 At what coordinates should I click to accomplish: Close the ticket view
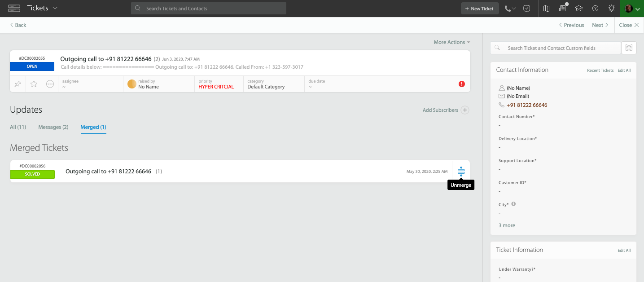(x=629, y=25)
